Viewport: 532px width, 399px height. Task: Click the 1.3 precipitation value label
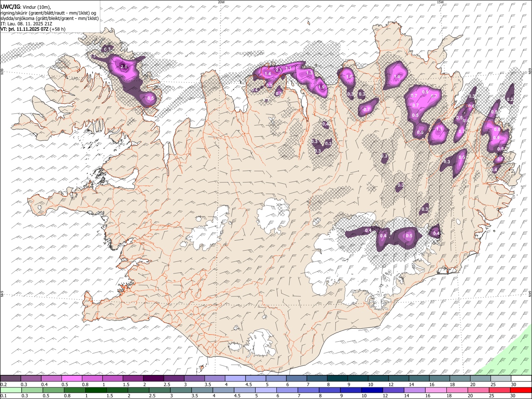tap(309, 72)
